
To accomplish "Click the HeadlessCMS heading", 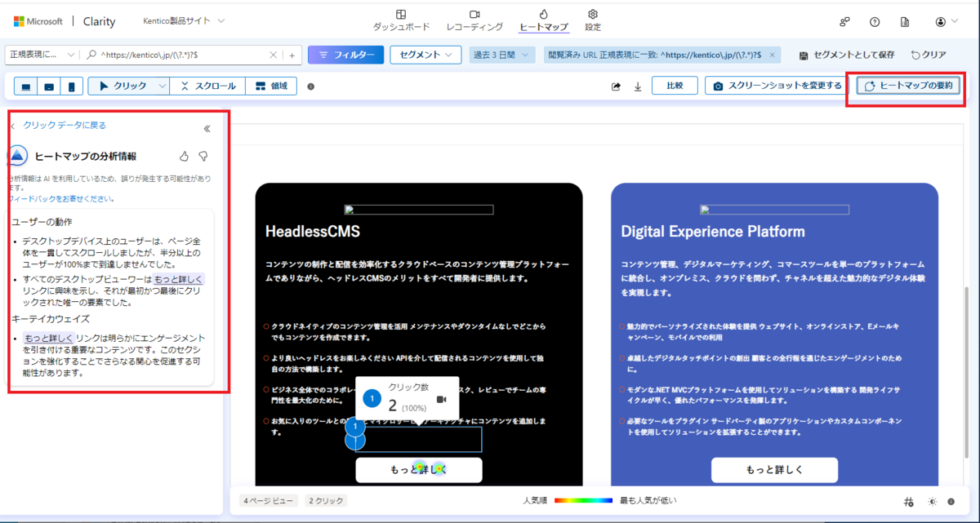I will tap(313, 232).
